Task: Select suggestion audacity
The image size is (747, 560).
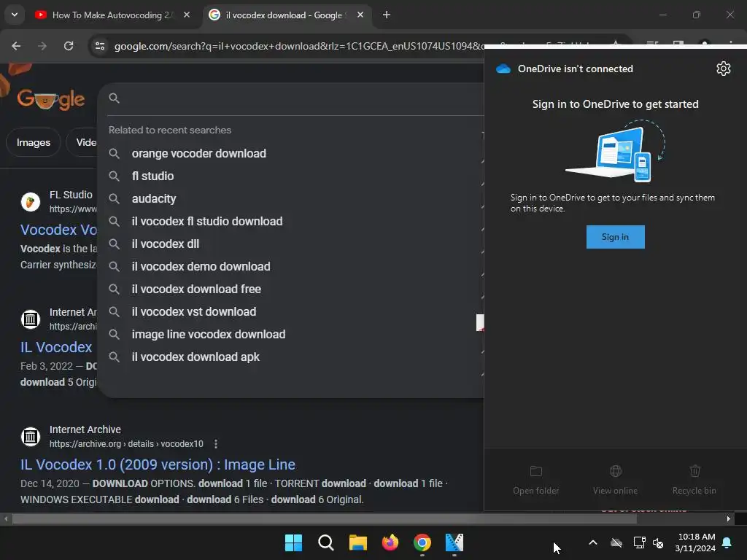Action: pyautogui.click(x=153, y=198)
